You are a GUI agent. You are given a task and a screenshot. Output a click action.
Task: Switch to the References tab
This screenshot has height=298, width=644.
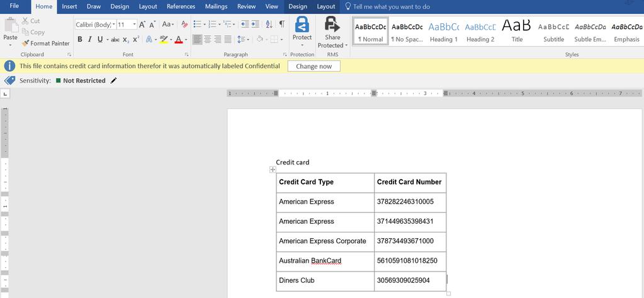tap(181, 6)
